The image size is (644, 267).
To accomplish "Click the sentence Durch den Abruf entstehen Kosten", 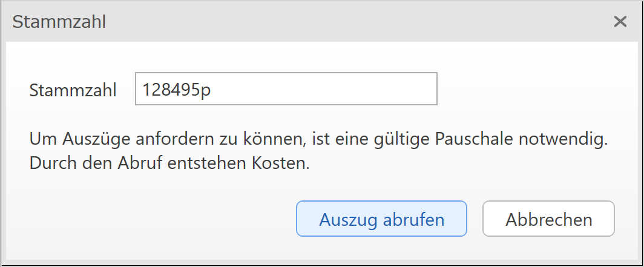I will [169, 163].
